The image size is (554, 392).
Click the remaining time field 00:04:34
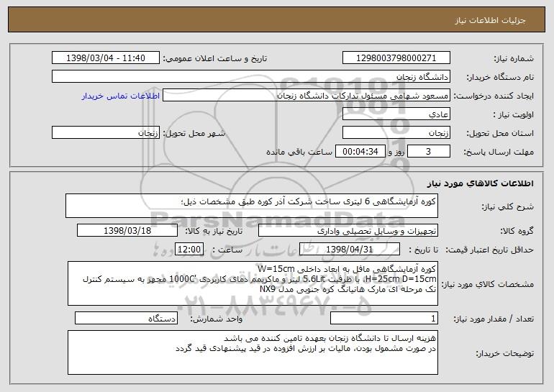360,152
